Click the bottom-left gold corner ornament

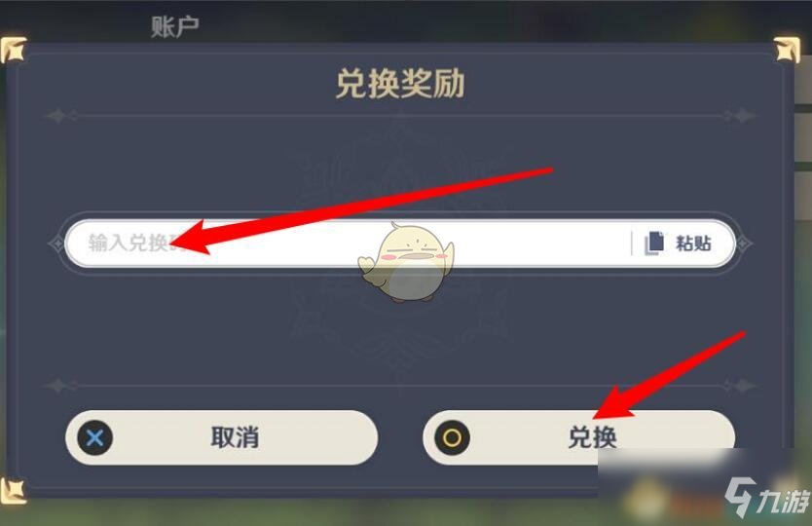click(x=13, y=491)
